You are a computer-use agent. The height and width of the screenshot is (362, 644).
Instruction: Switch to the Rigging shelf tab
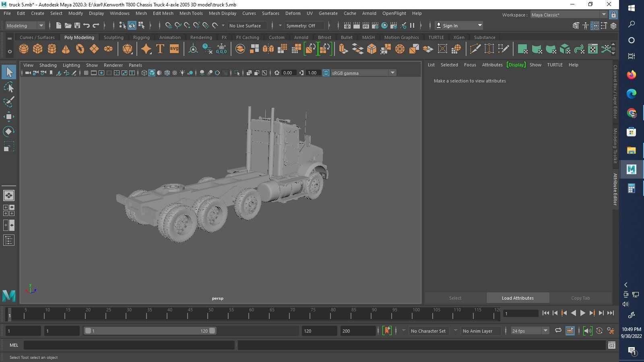141,37
